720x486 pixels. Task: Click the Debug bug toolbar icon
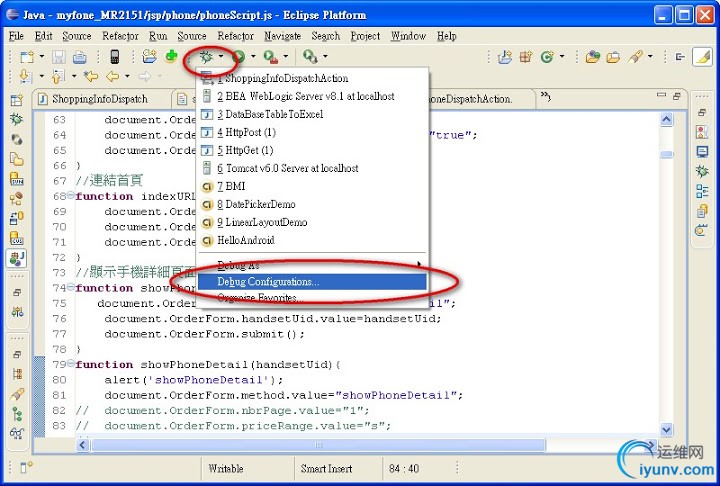[207, 57]
